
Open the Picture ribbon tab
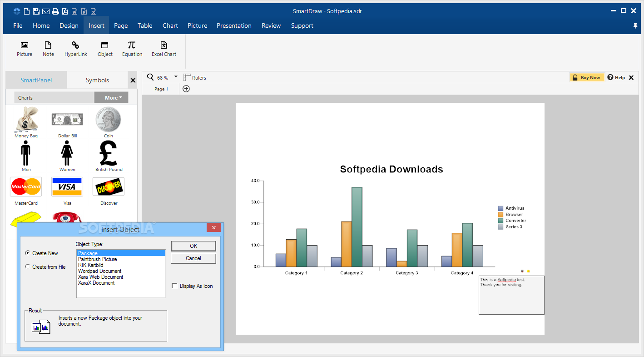coord(198,25)
